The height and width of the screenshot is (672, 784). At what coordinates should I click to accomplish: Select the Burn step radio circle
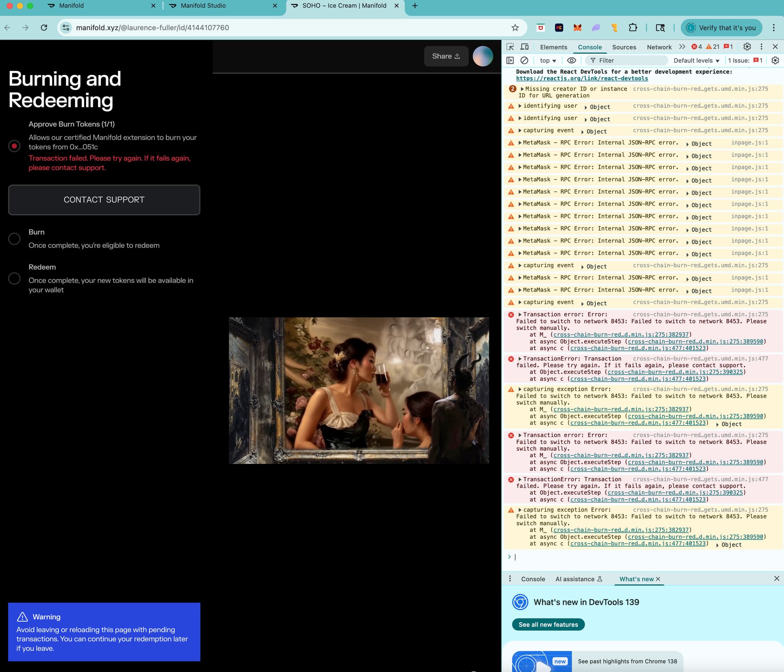point(14,239)
